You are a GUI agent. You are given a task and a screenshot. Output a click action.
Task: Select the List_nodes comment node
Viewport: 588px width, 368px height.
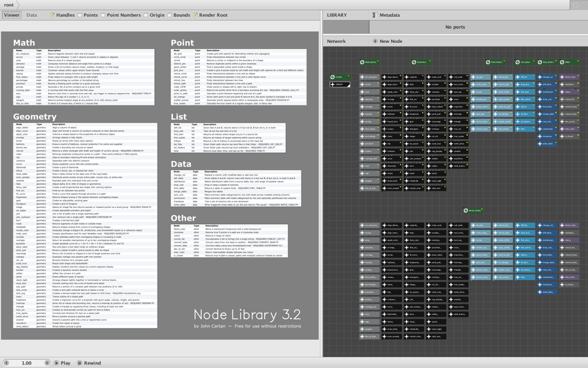(524, 62)
